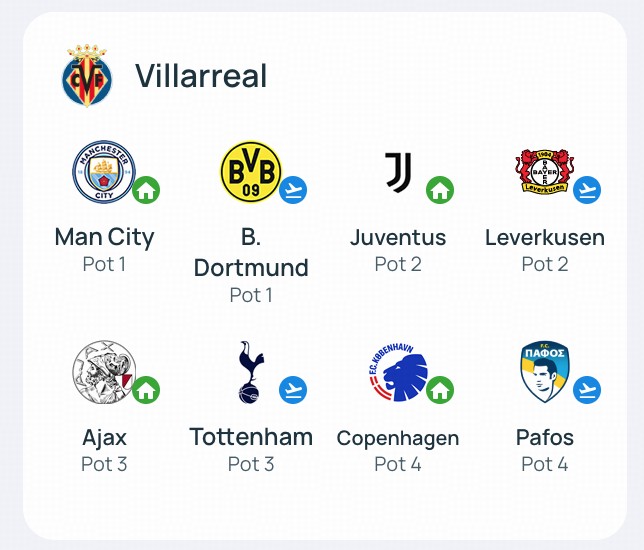This screenshot has height=550, width=644.
Task: Click the home badge next to Juventus
Action: (440, 190)
